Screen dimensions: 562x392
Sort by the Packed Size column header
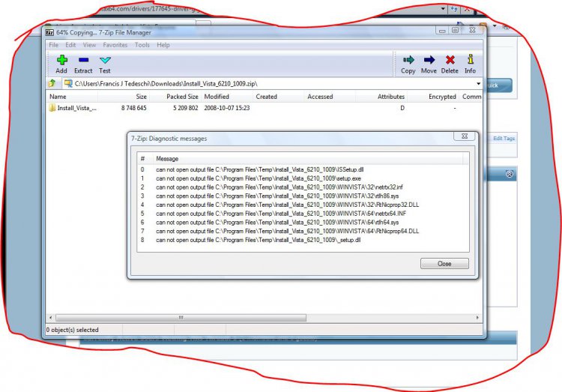pyautogui.click(x=175, y=97)
